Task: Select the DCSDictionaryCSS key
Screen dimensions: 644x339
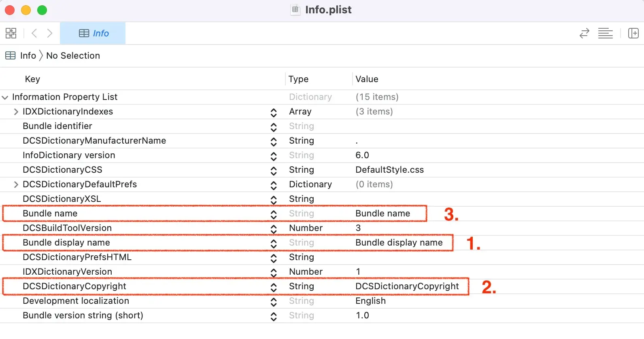Action: 62,170
